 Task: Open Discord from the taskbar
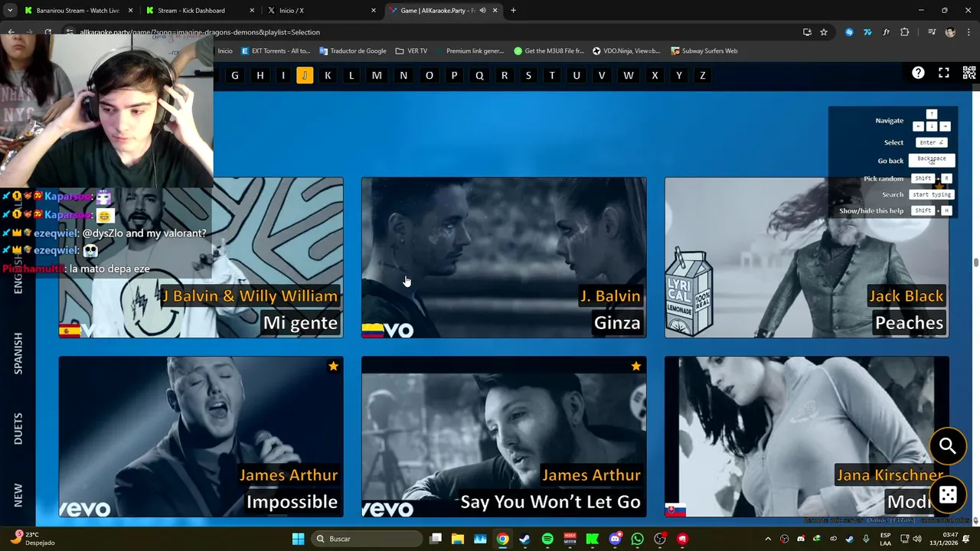(615, 539)
